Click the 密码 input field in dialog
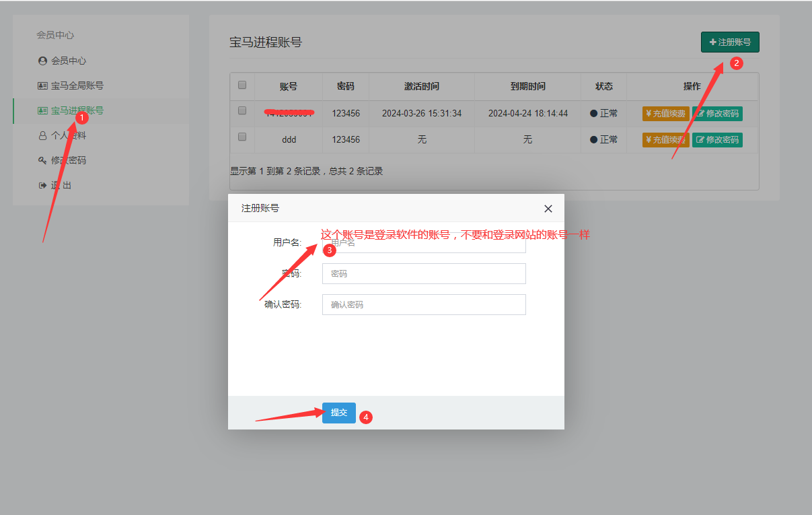Screen dimensions: 812x515 click(x=424, y=273)
